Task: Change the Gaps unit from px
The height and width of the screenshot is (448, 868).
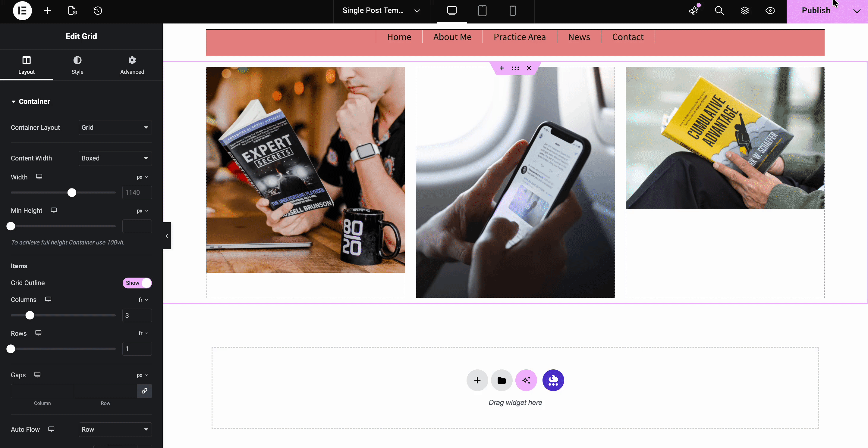Action: [x=142, y=375]
